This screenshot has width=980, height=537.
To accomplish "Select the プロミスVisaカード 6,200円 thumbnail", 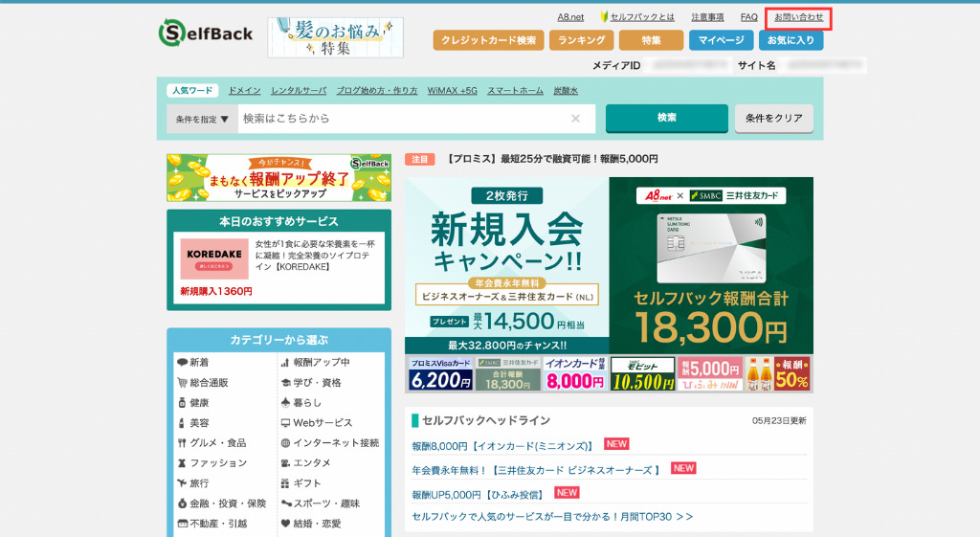I will click(440, 374).
